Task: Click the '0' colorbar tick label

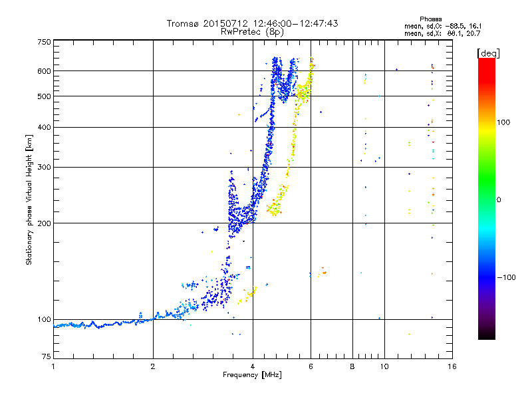Action: tap(499, 200)
